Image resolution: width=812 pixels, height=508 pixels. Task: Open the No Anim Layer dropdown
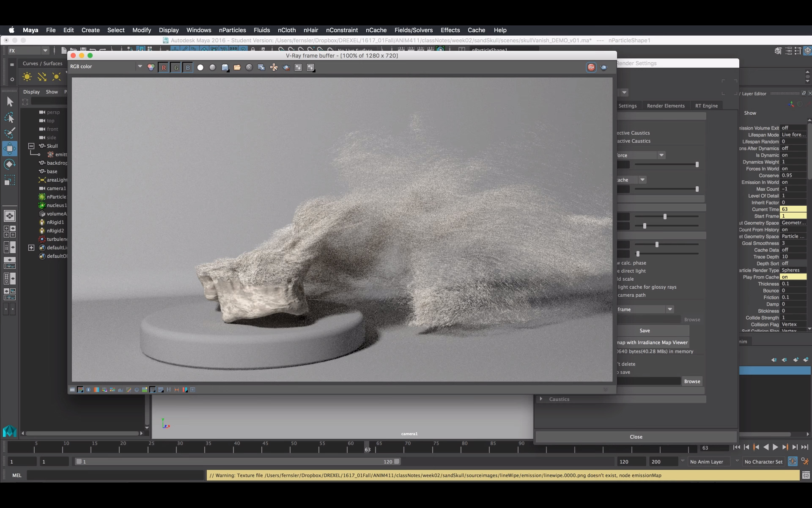click(x=710, y=462)
